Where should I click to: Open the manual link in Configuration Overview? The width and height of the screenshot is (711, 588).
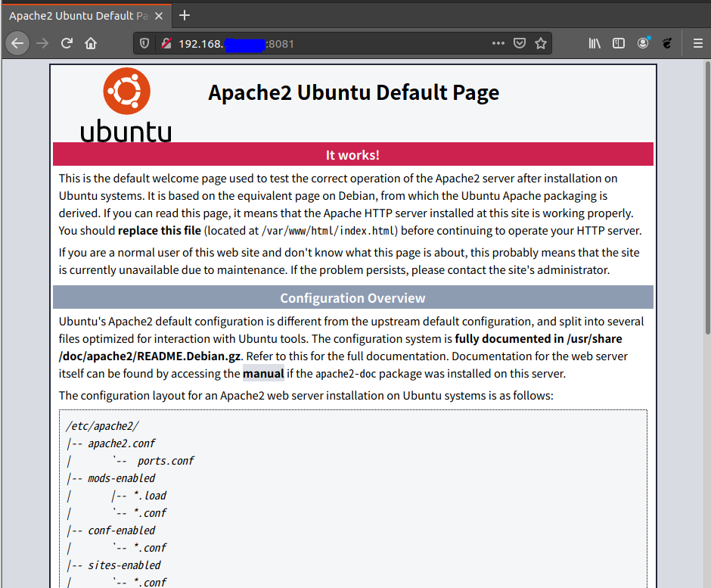[263, 373]
